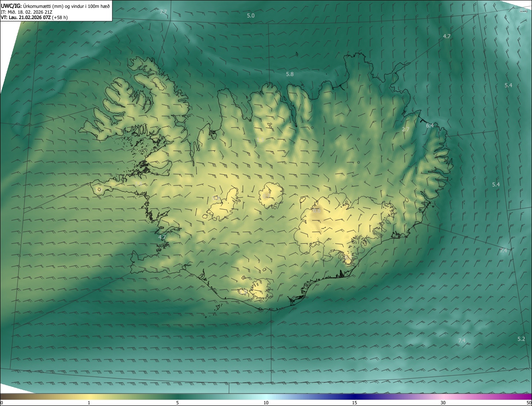The height and width of the screenshot is (406, 532).
Task: Click the yellow color band above the '1' tick
Action: [x=89, y=397]
